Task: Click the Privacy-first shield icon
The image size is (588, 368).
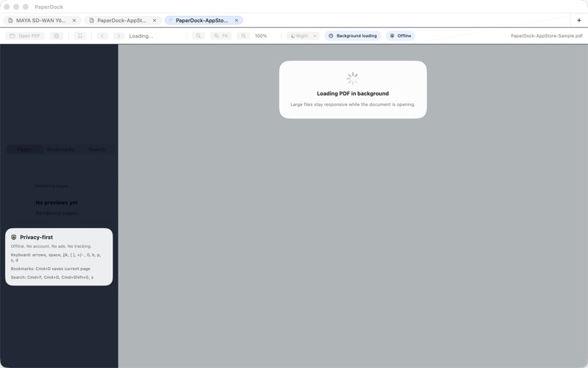Action: [x=14, y=237]
